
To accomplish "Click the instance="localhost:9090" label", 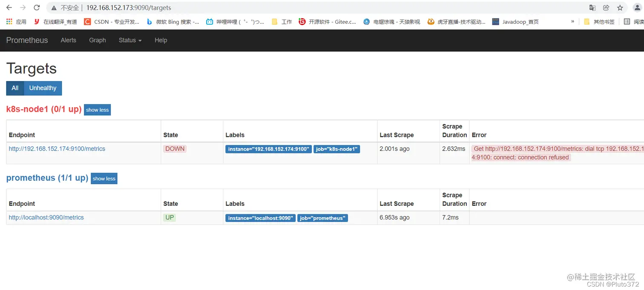I will pyautogui.click(x=260, y=218).
